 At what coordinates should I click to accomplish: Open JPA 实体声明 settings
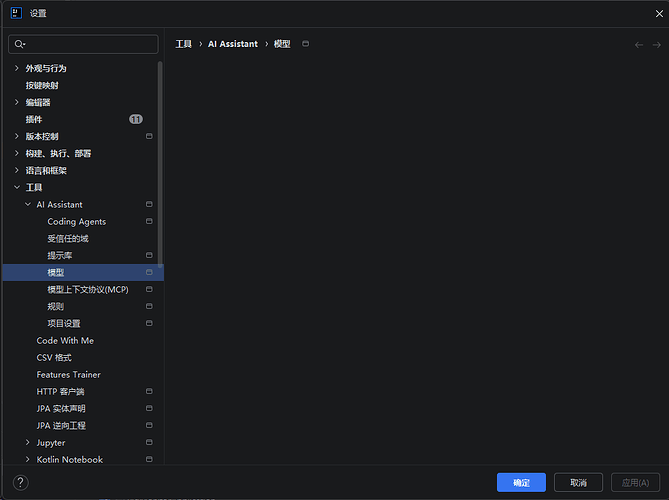pyautogui.click(x=61, y=409)
